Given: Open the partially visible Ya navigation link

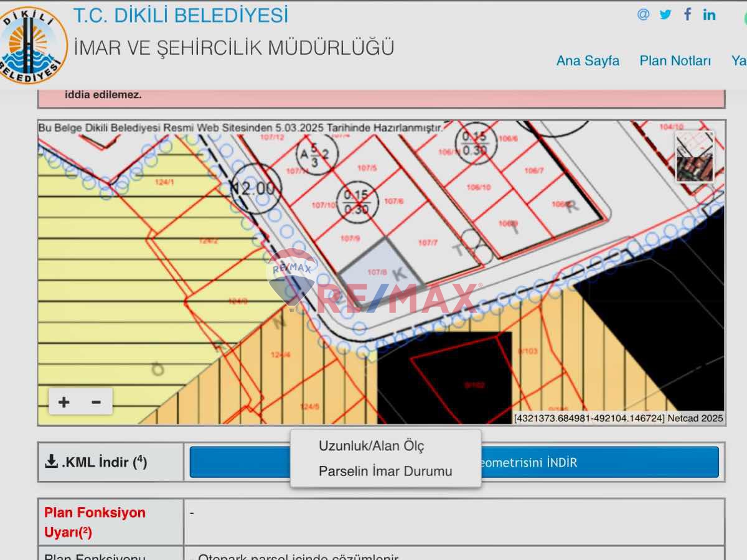Looking at the screenshot, I should coord(738,61).
